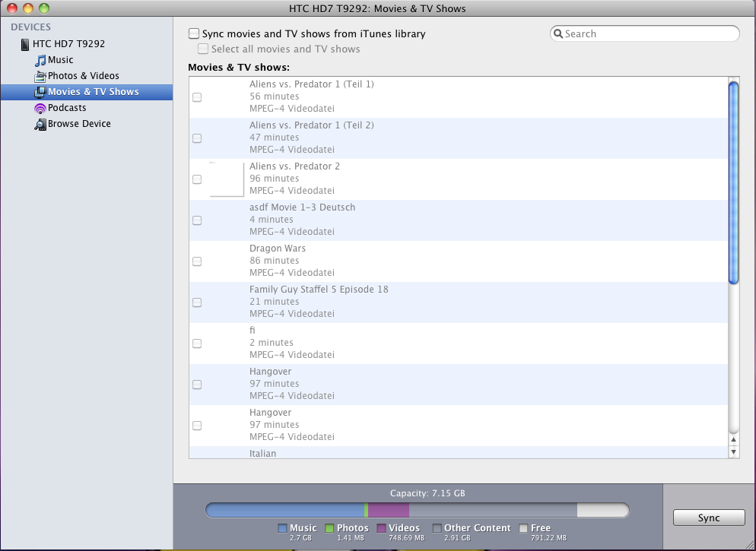
Task: Click the green zoom window button
Action: coord(44,8)
